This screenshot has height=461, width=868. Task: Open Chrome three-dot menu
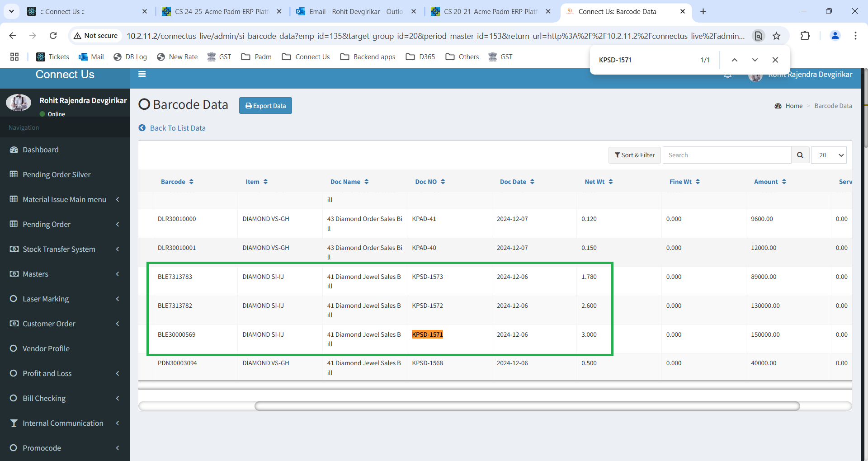855,36
